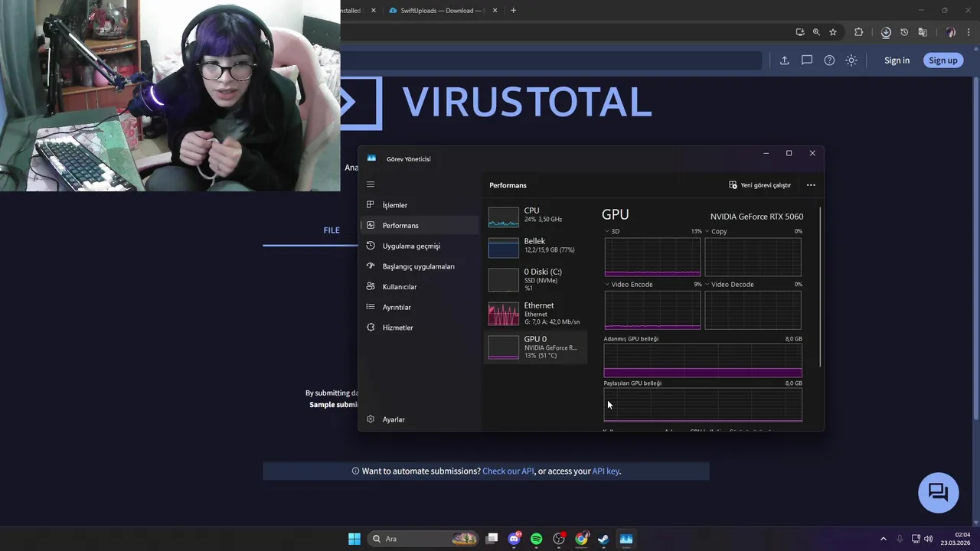Bookmark this page with star icon
The width and height of the screenshot is (980, 551).
[833, 32]
